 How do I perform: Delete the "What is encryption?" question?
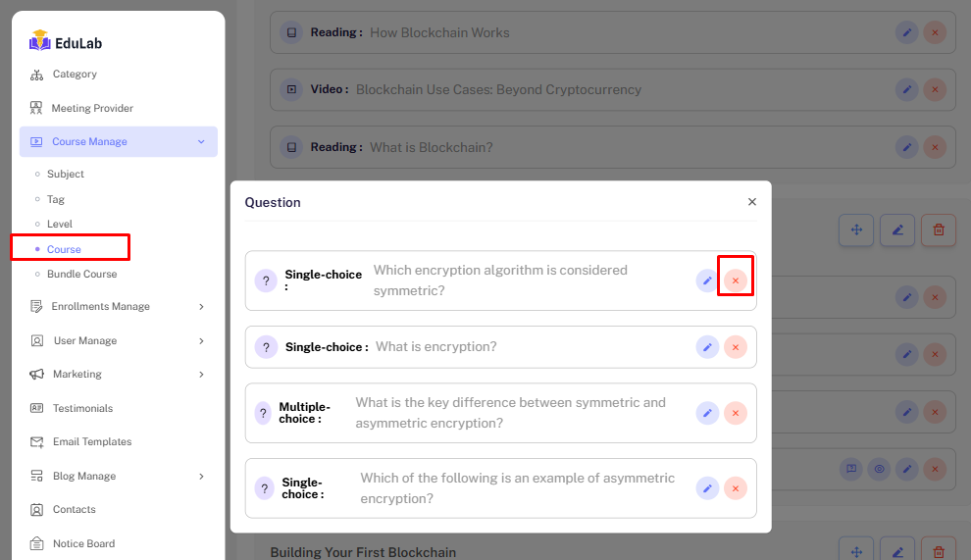(x=736, y=347)
